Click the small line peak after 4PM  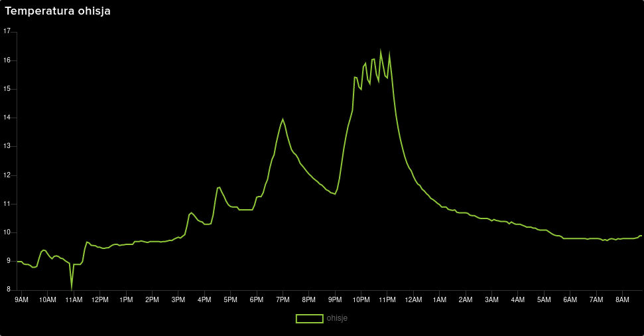click(x=219, y=187)
